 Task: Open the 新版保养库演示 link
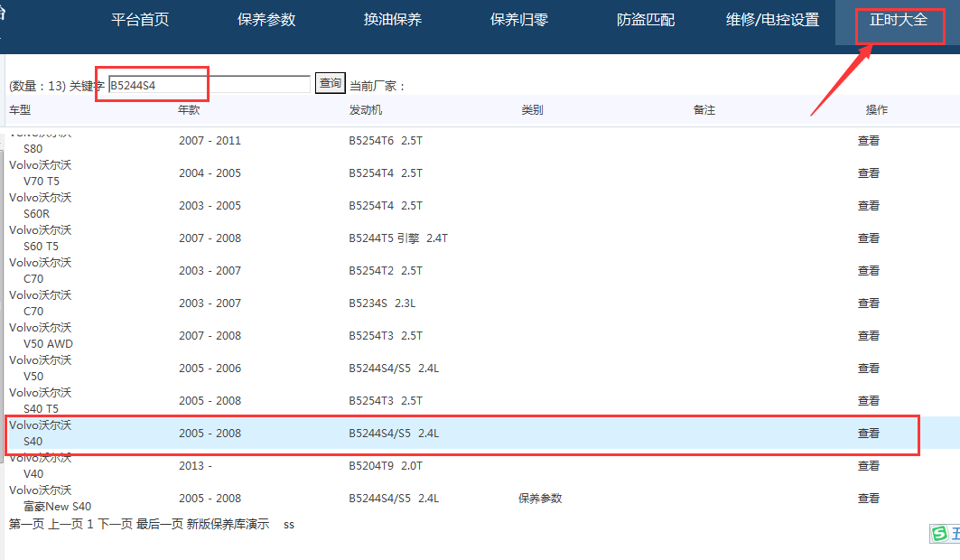click(228, 524)
